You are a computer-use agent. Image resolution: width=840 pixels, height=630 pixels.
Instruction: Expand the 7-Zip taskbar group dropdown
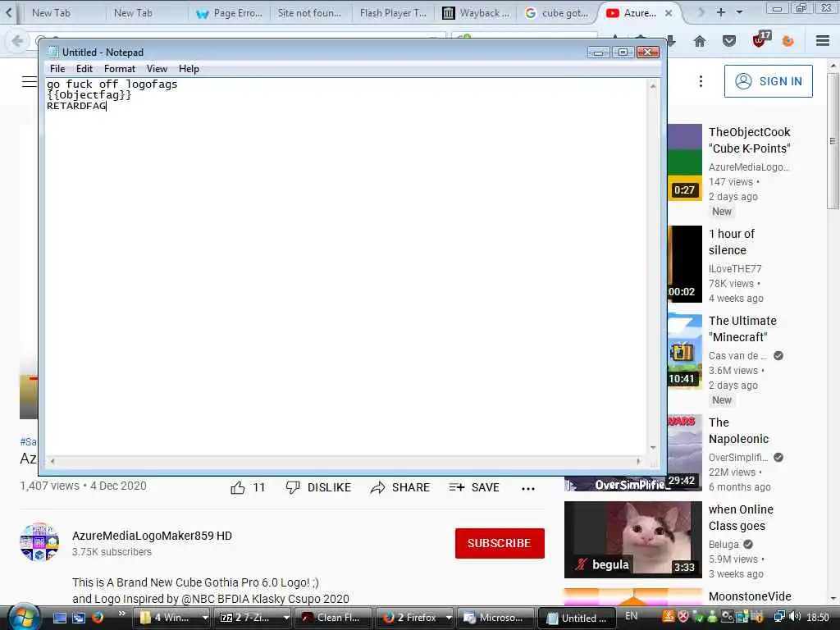click(286, 618)
